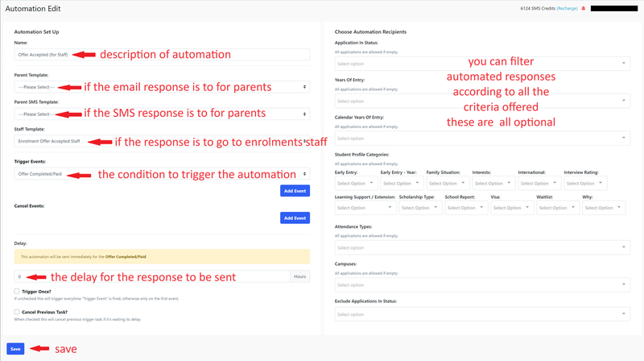The height and width of the screenshot is (361, 644).
Task: Open the Application In Status select
Action: point(482,64)
